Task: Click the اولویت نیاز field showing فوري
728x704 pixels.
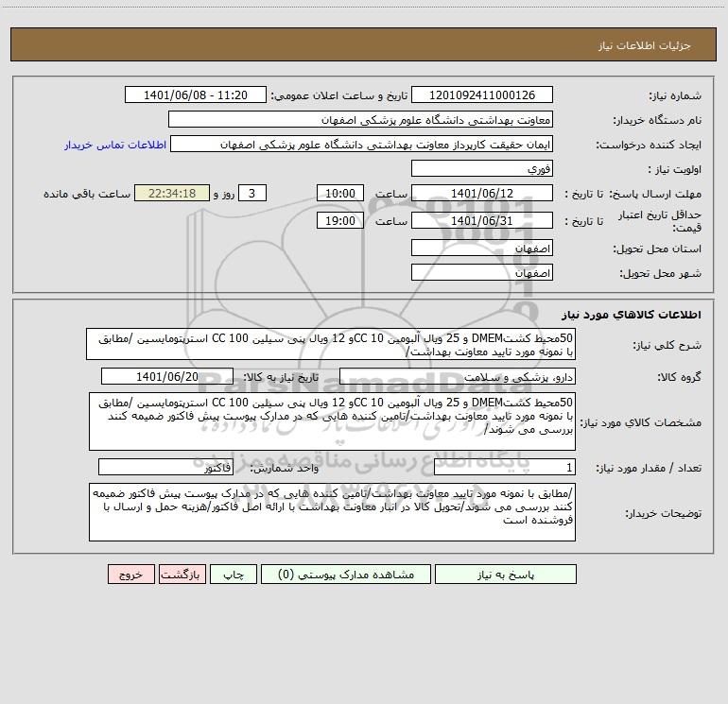Action: click(x=482, y=169)
